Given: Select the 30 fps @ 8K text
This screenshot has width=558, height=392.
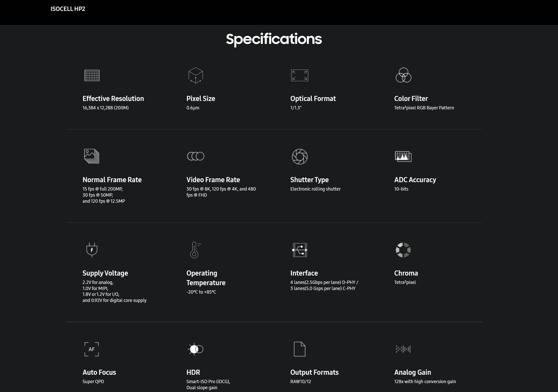Looking at the screenshot, I should [x=199, y=189].
